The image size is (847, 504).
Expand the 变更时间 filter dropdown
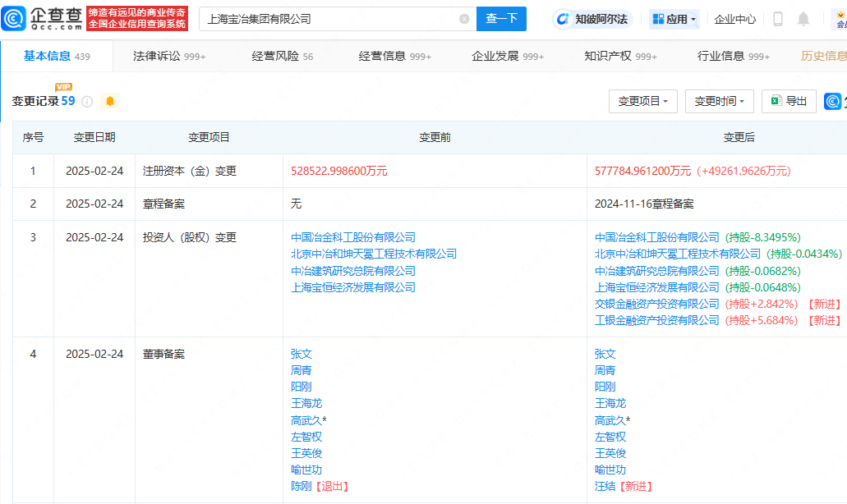tap(719, 102)
